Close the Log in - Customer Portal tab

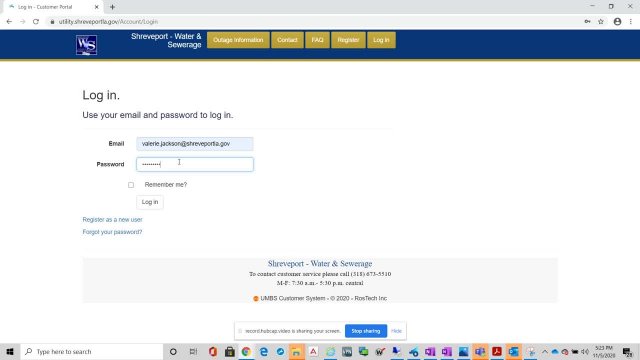click(97, 7)
